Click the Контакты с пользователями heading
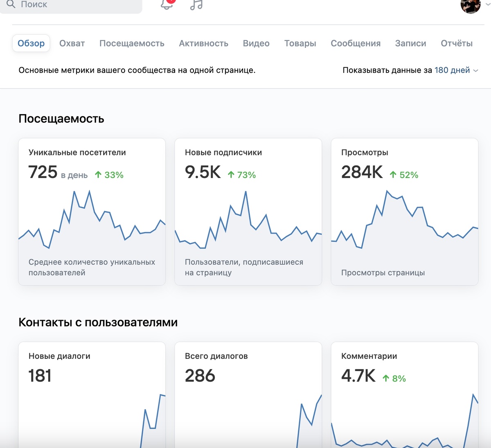Screen dimensions: 491x448 click(98, 322)
